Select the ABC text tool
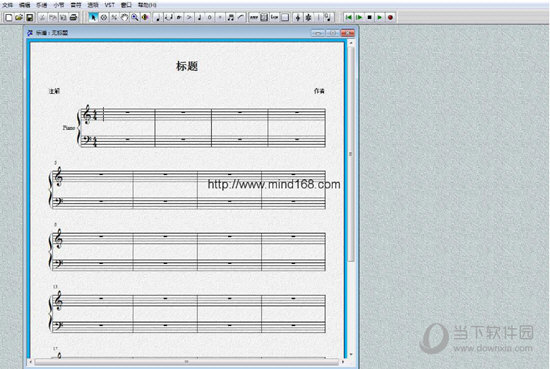Screen dimensions: 550x369 [254, 17]
